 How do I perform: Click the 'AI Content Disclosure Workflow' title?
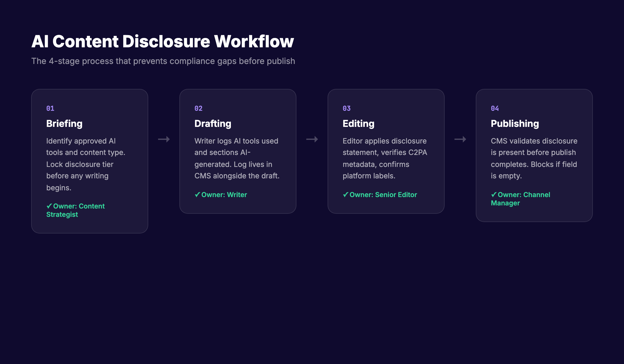click(162, 41)
